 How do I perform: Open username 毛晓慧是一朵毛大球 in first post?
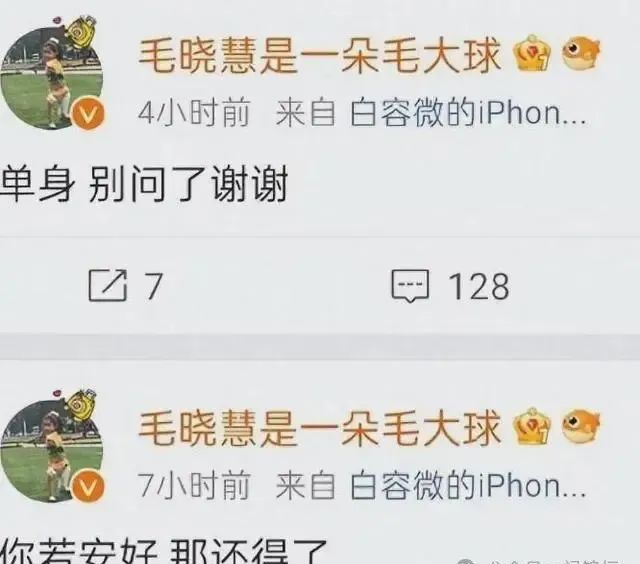click(x=320, y=55)
